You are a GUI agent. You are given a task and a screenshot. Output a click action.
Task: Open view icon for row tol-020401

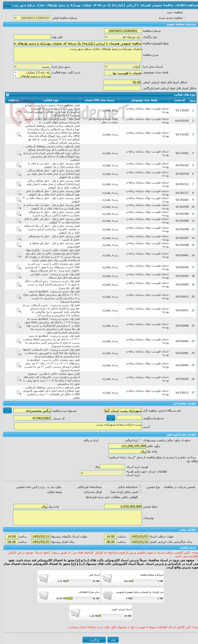(18, 255)
